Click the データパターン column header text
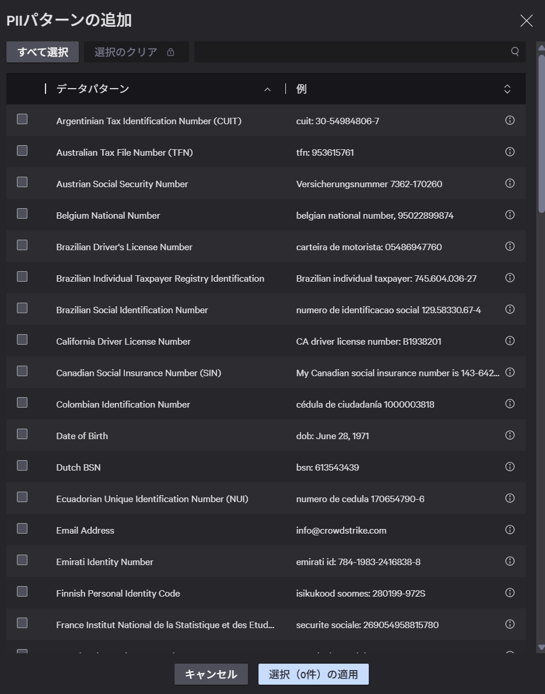Image resolution: width=545 pixels, height=694 pixels. click(x=93, y=89)
